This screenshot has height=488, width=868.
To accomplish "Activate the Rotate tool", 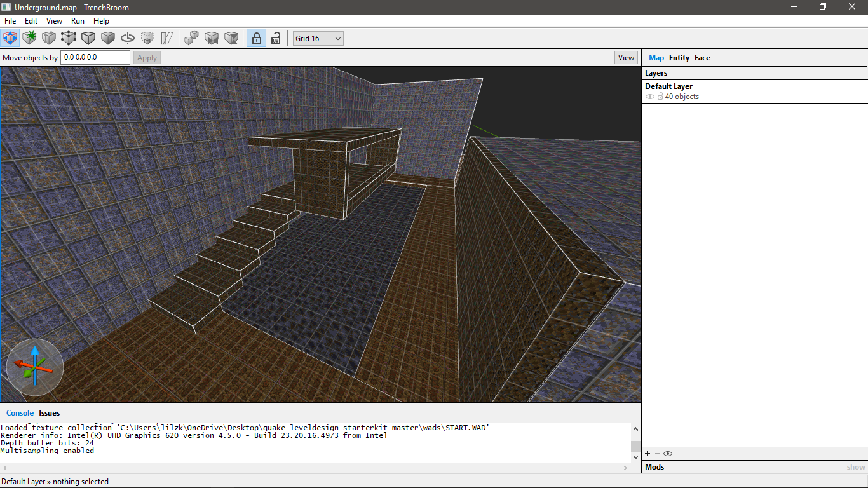I will [x=128, y=38].
